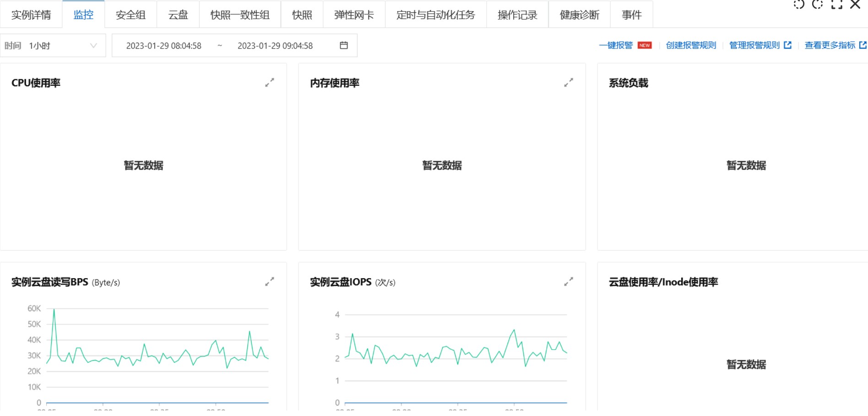Viewport: 868px width, 416px height.
Task: Click the 50K axis label on BPS chart
Action: [34, 324]
